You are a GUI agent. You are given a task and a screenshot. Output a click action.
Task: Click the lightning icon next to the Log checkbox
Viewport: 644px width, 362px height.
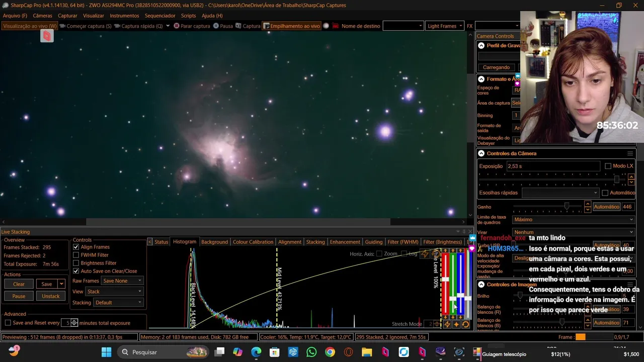(424, 254)
